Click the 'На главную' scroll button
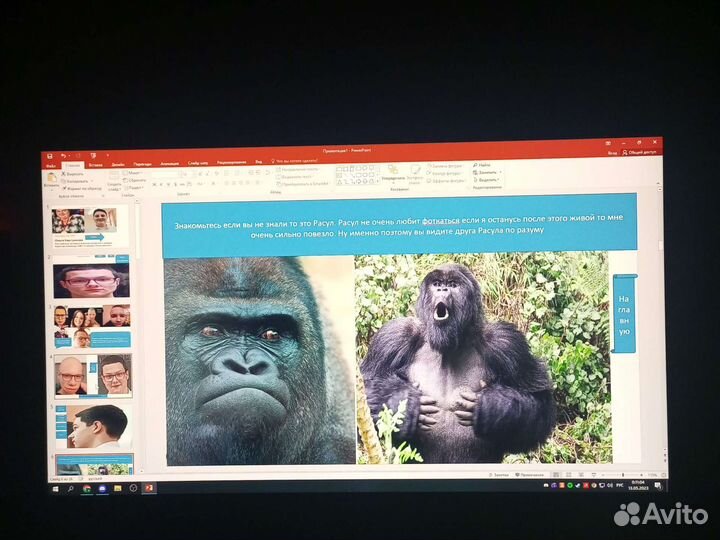Image resolution: width=720 pixels, height=540 pixels. 624,315
